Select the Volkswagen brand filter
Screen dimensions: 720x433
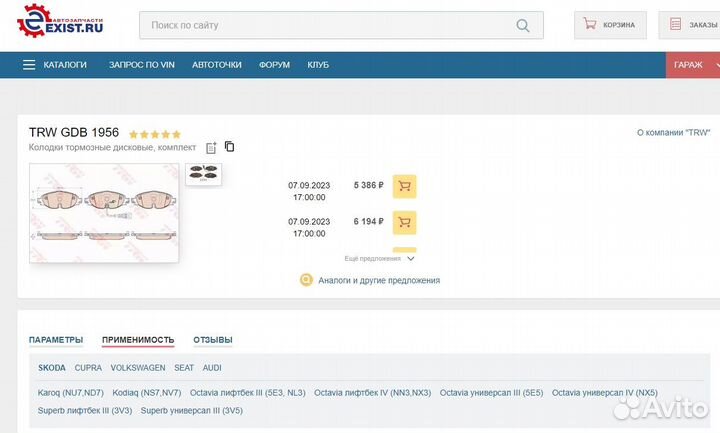click(138, 368)
